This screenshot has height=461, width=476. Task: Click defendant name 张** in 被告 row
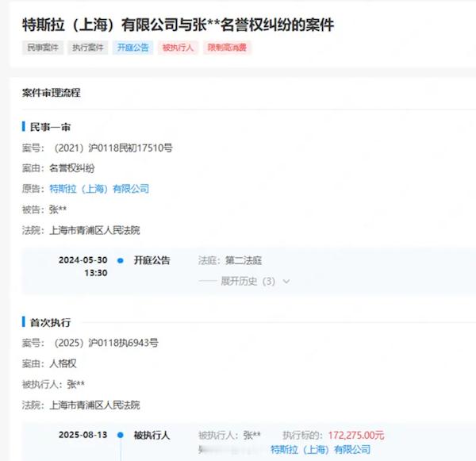[58, 209]
